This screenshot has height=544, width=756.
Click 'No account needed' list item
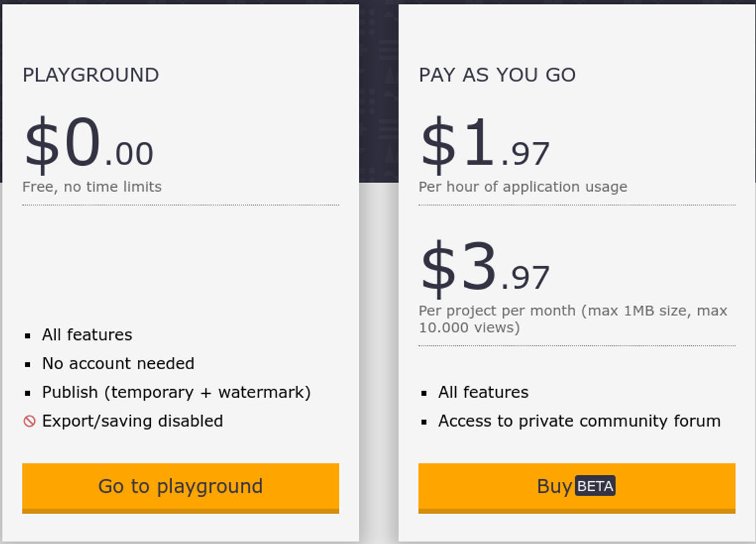pos(118,363)
